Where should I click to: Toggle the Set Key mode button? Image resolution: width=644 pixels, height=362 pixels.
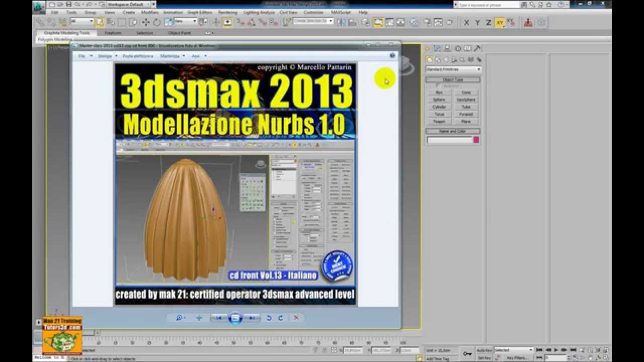coord(484,357)
